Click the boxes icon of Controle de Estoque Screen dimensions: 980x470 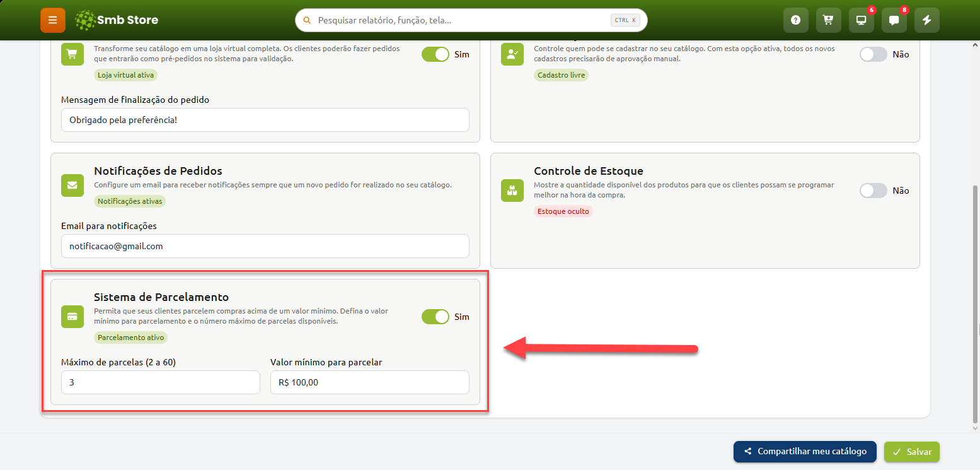coord(512,191)
